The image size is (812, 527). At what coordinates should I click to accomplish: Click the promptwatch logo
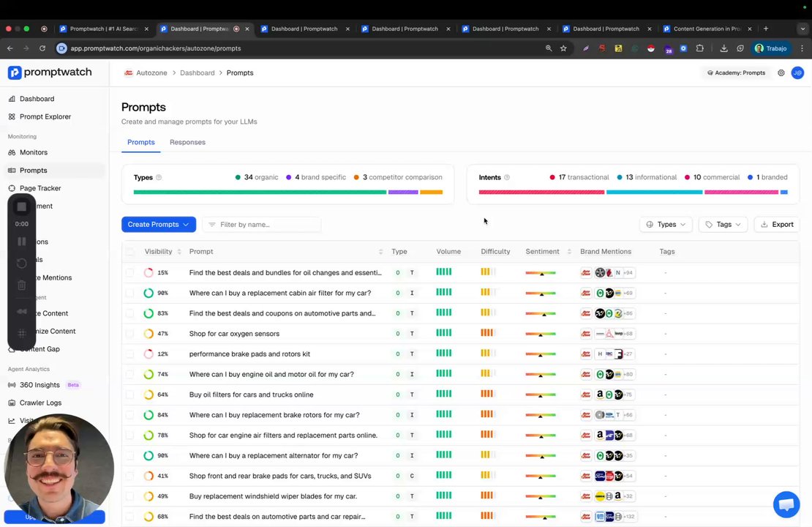(x=50, y=72)
